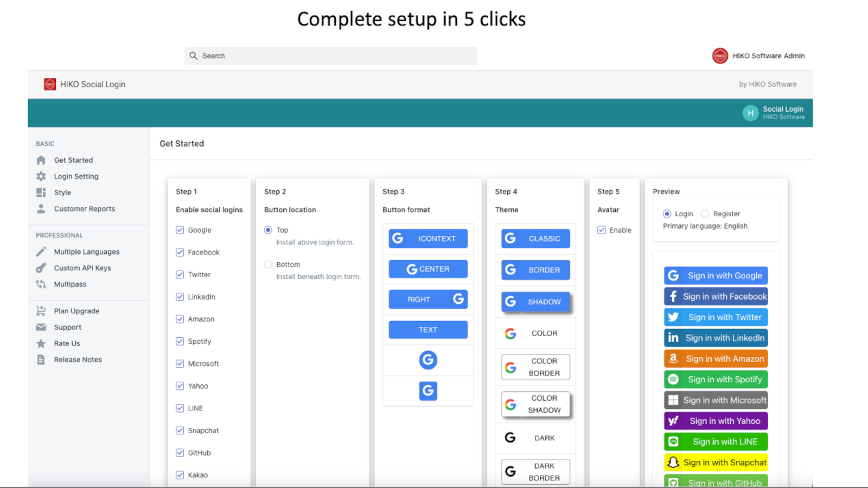Open Custom API Keys key icon
The height and width of the screenshot is (488, 868).
(41, 268)
